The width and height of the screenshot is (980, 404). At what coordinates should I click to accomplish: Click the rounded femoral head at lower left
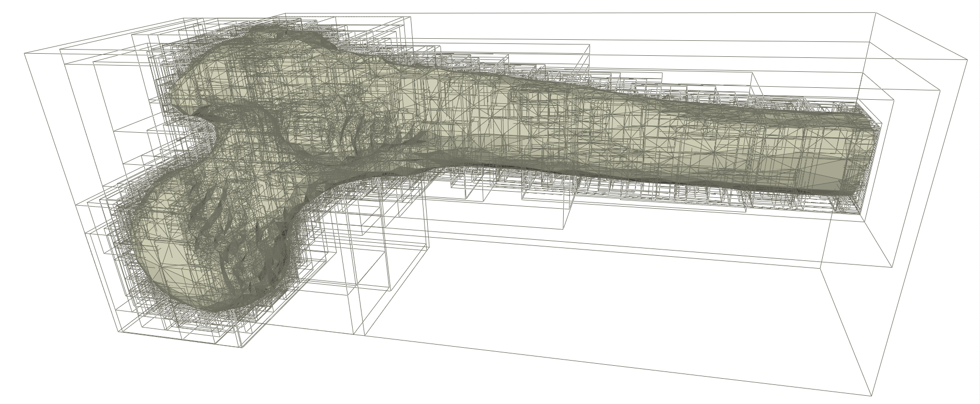[x=207, y=243]
